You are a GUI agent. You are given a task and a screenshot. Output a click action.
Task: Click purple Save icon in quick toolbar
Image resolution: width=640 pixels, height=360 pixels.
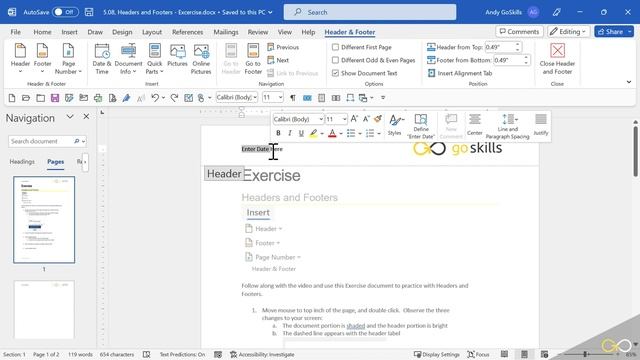tap(55, 98)
